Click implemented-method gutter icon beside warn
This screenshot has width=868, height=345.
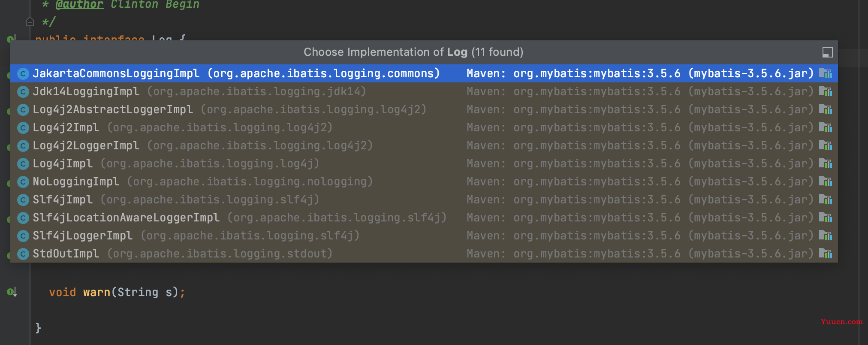pos(12,292)
